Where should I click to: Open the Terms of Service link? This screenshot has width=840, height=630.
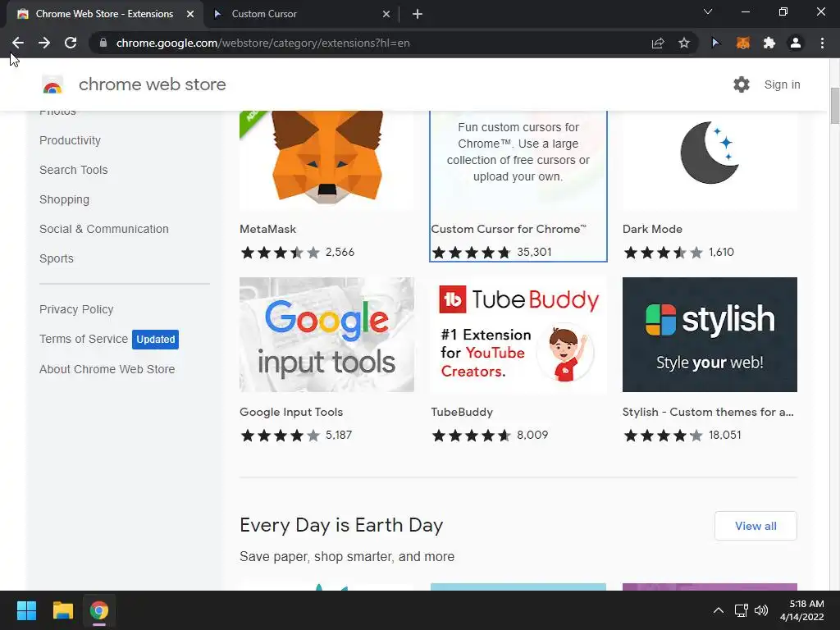pyautogui.click(x=84, y=339)
